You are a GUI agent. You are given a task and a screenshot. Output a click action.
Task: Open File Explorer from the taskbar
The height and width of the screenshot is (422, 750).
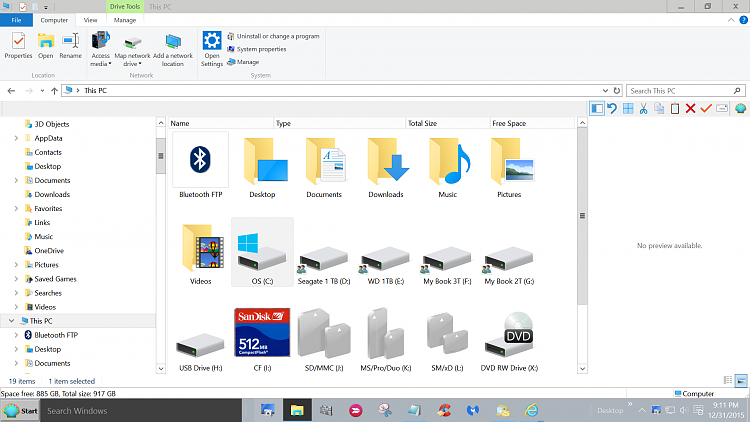click(x=297, y=411)
